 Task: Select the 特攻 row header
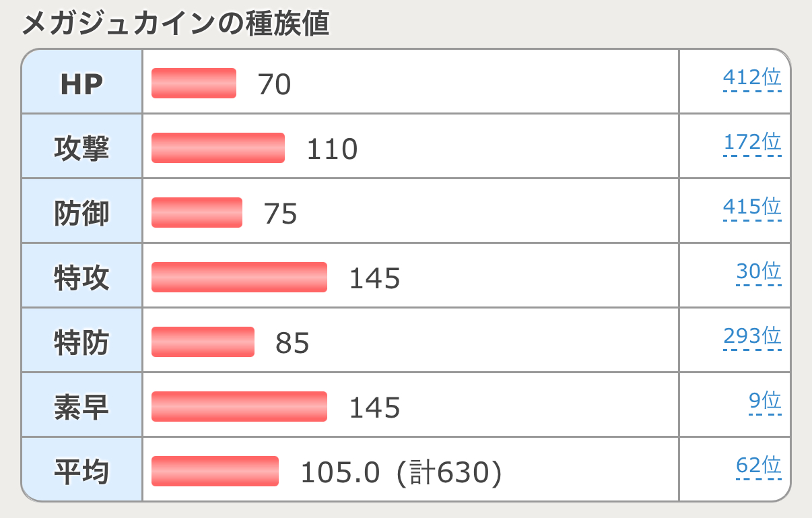click(81, 278)
